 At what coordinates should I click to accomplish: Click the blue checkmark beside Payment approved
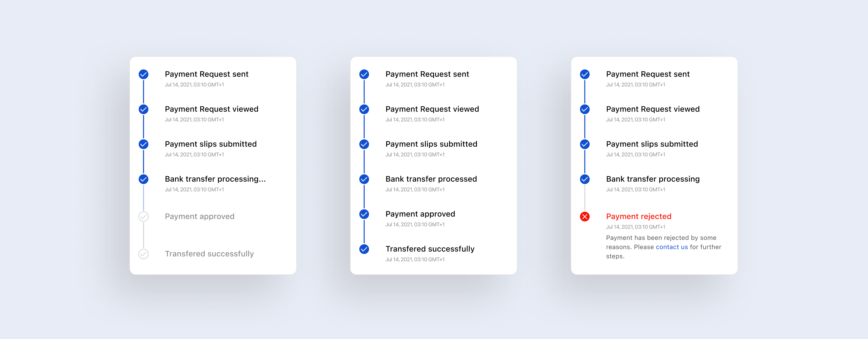click(x=364, y=214)
